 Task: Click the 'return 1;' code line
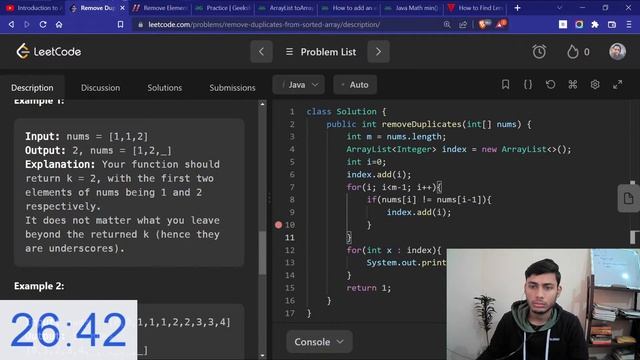point(369,288)
